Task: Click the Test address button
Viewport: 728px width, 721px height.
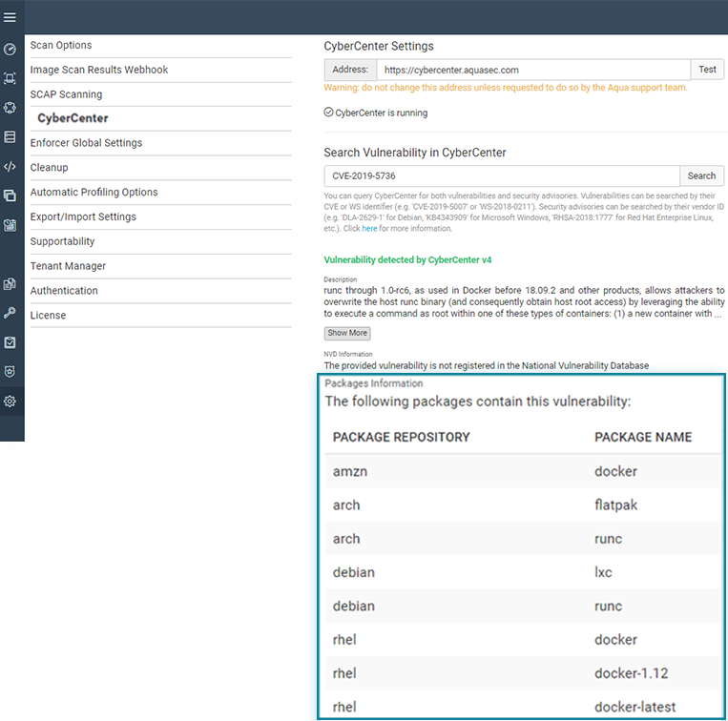Action: 707,70
